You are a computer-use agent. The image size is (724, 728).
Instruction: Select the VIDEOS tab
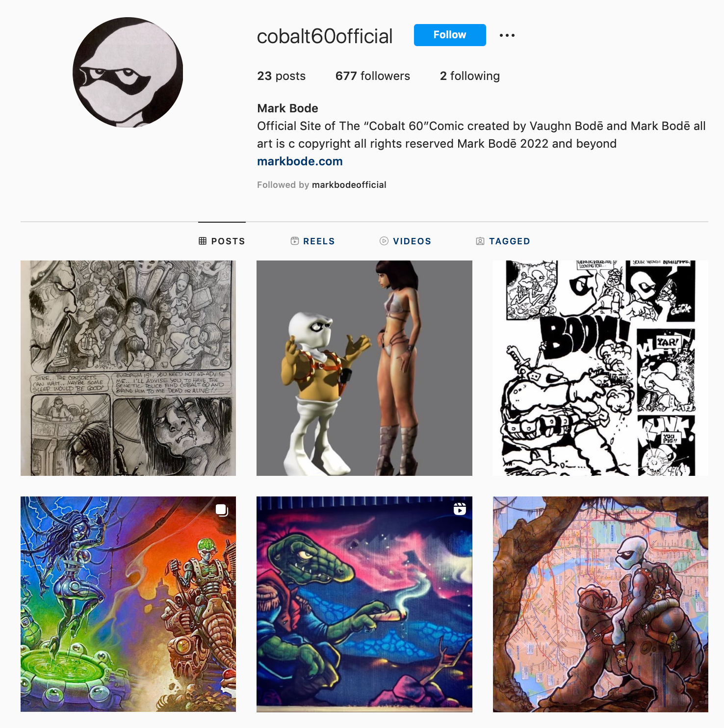pyautogui.click(x=405, y=241)
